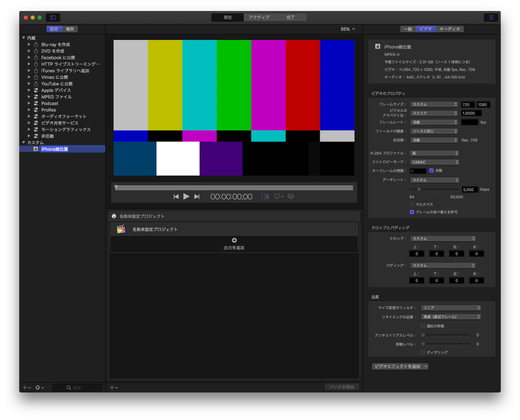This screenshot has width=520, height=420.
Task: Click the 出力を追加 label
Action: tap(234, 248)
